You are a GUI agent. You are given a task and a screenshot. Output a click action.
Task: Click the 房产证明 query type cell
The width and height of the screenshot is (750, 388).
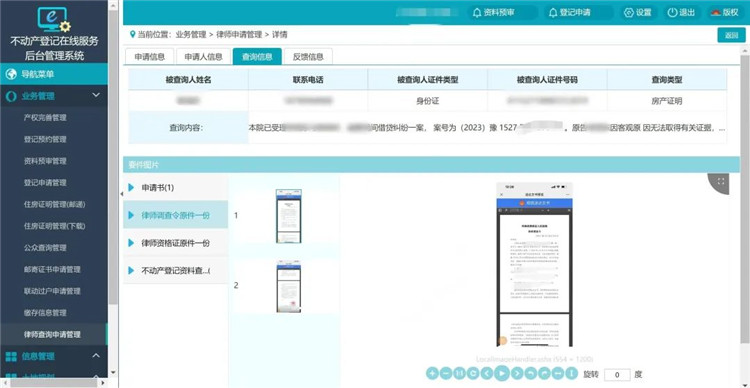pyautogui.click(x=667, y=101)
